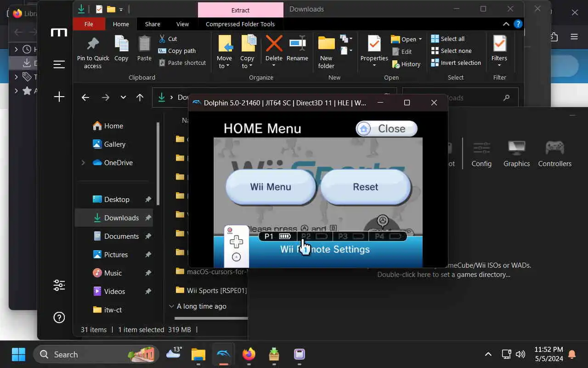The width and height of the screenshot is (588, 368).
Task: Click the sliders icon in left sidebar
Action: coord(59,285)
